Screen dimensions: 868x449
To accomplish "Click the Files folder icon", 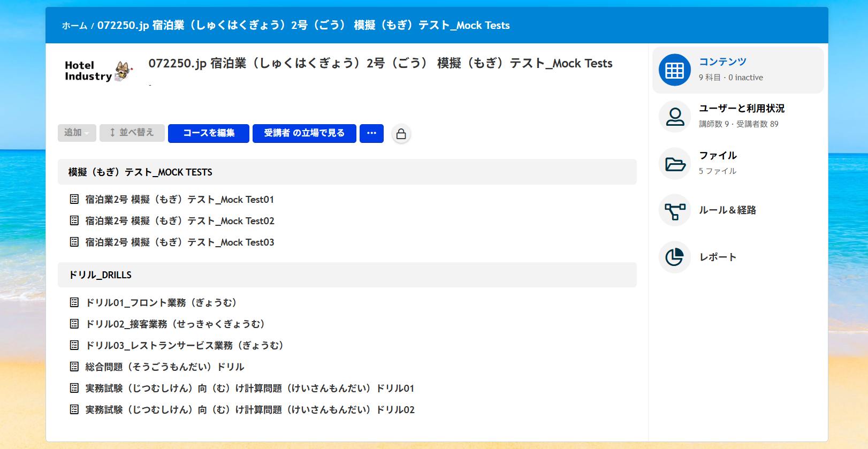I will click(674, 164).
